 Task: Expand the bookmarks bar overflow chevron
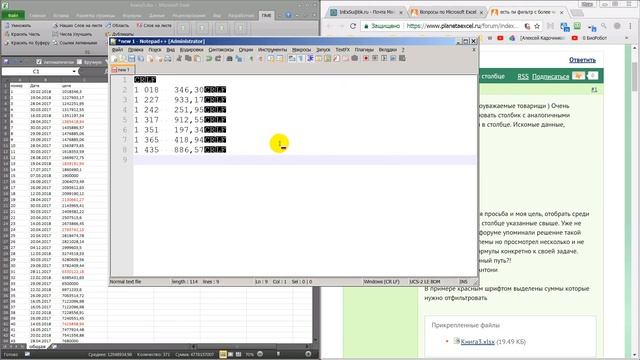(x=627, y=38)
